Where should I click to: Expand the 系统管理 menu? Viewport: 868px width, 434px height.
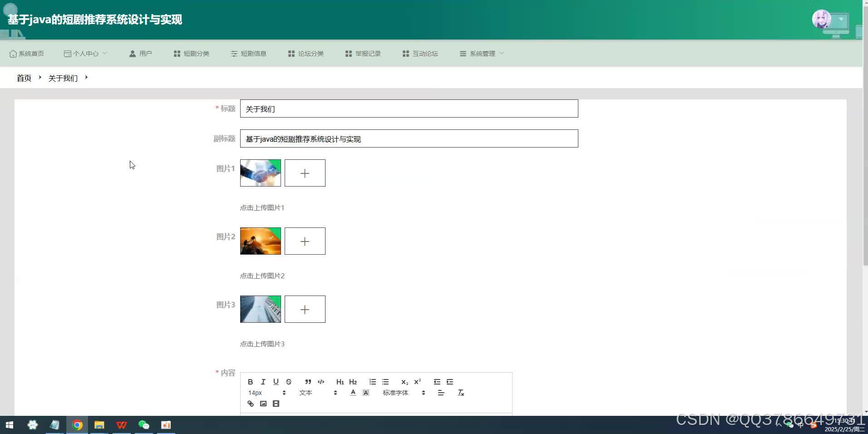482,54
